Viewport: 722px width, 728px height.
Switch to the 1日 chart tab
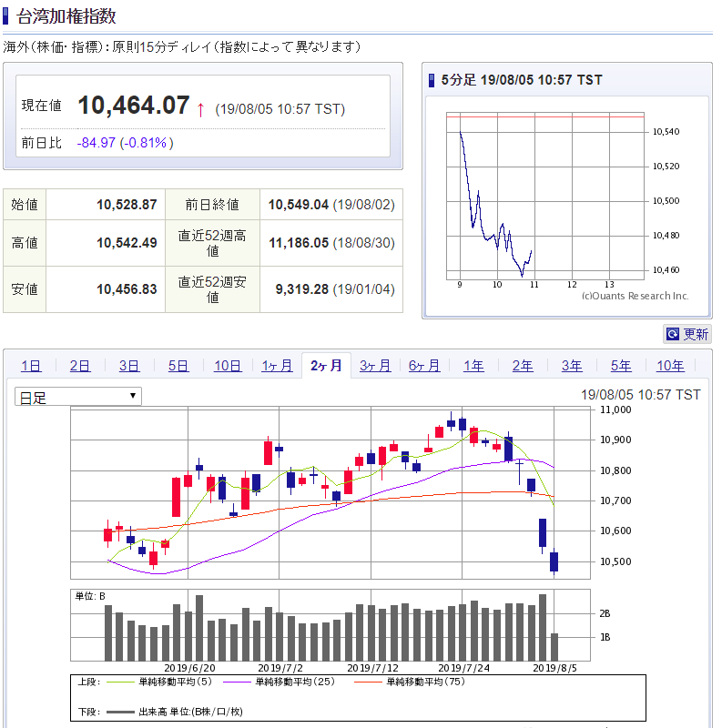tap(31, 366)
